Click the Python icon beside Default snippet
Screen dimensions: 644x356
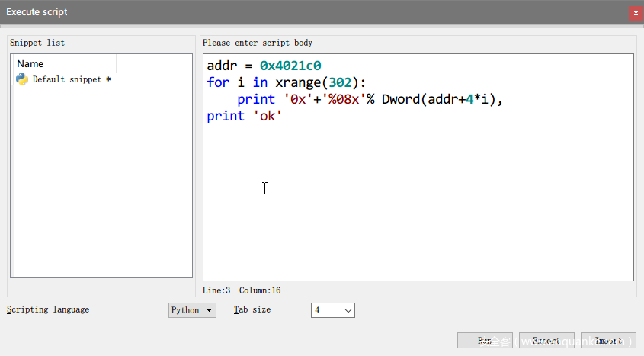pos(22,79)
